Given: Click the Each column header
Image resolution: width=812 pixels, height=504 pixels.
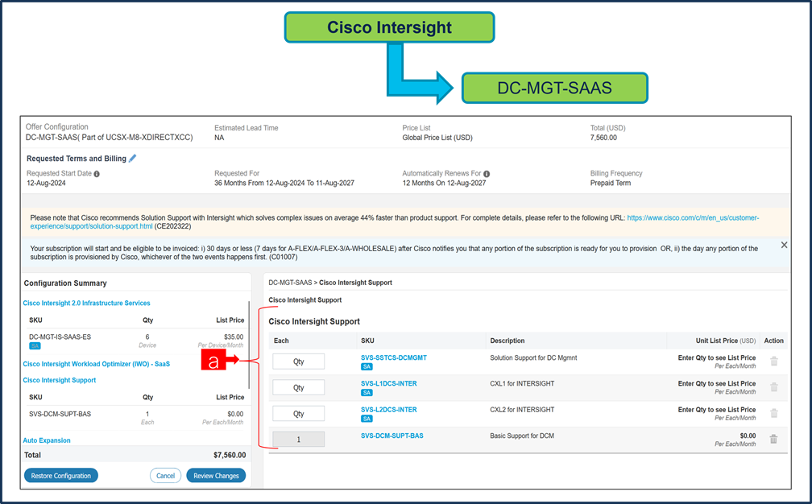Looking at the screenshot, I should click(x=281, y=341).
